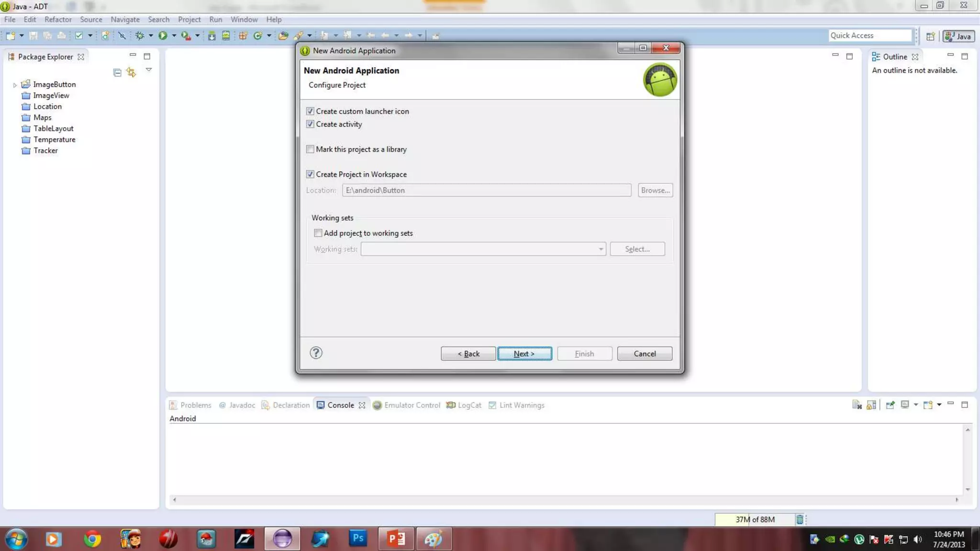The width and height of the screenshot is (980, 551).
Task: Open Package Explorer view menu arrow
Action: 149,70
